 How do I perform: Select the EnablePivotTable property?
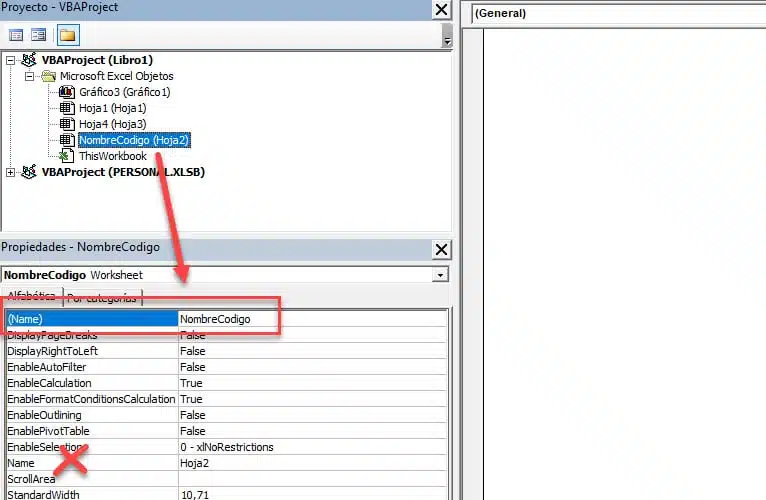(x=92, y=431)
